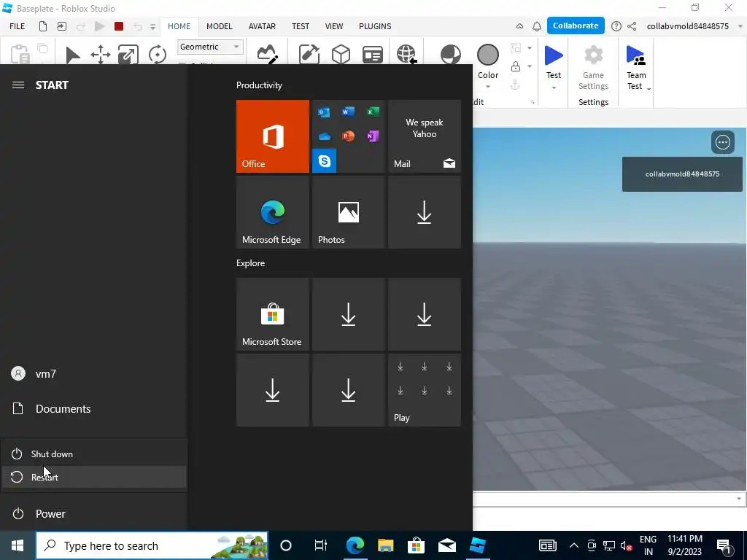Open the Mail tile showing We speak Yahoo
Screen dimensions: 747x560
(x=425, y=136)
